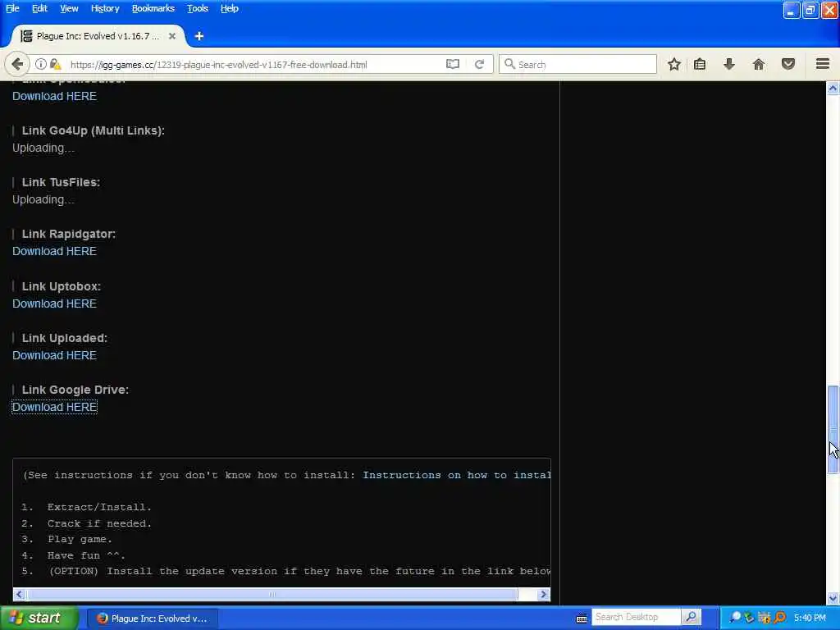
Task: Click the instructions box horizontal scrollbar thumb
Action: click(272, 594)
